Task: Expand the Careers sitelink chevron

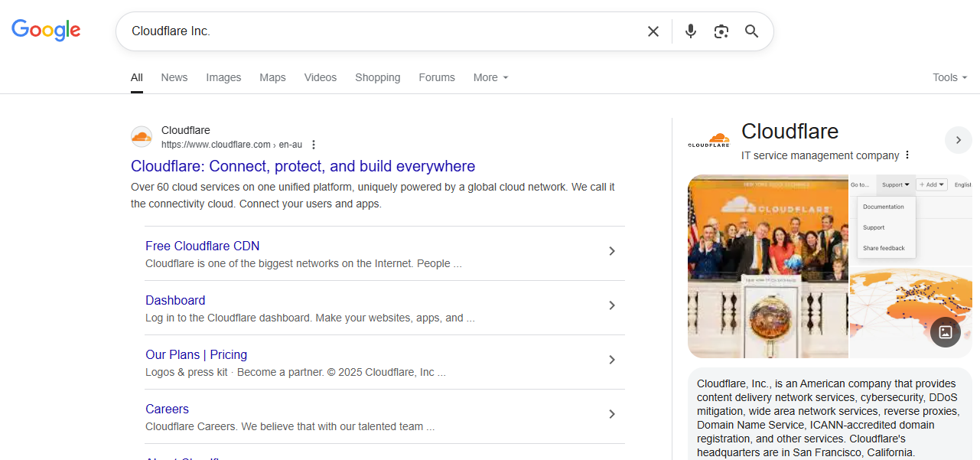Action: [612, 414]
